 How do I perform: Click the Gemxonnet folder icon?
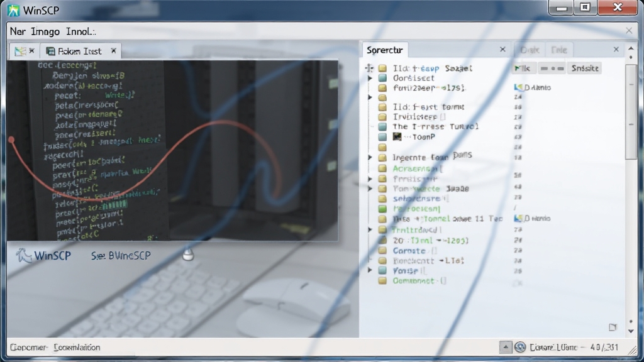tap(382, 281)
